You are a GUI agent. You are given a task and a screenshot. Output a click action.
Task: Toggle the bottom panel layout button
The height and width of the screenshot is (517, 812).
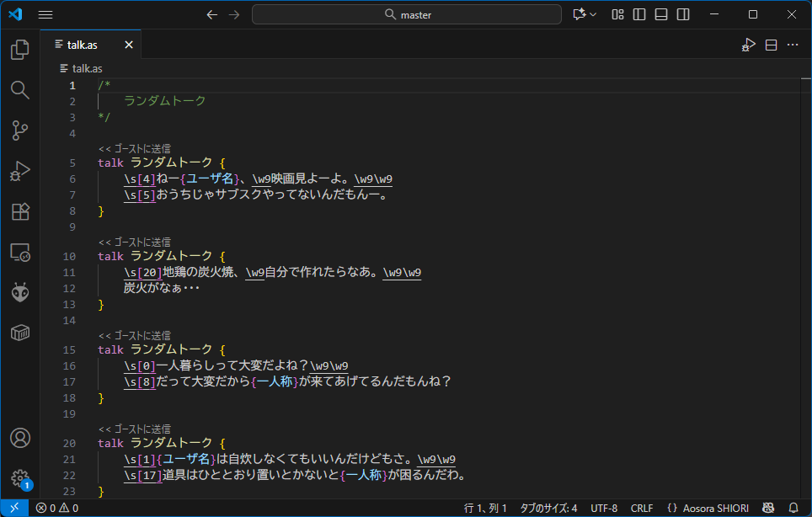661,14
